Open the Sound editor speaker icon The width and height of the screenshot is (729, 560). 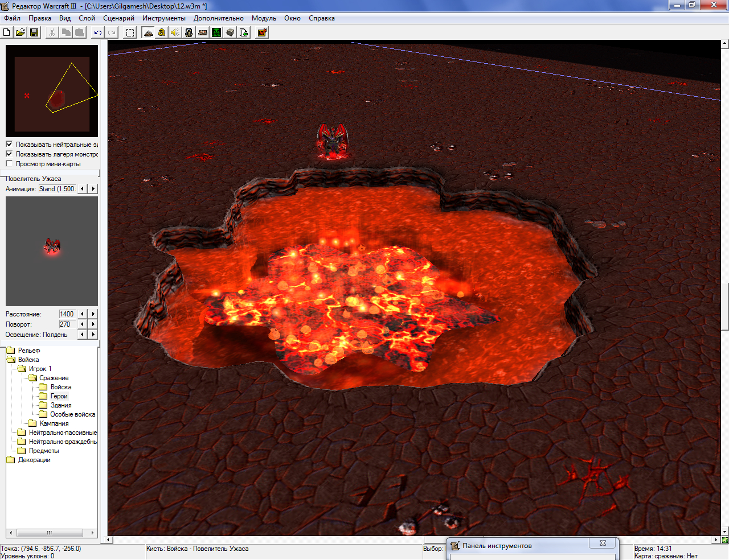click(x=175, y=32)
